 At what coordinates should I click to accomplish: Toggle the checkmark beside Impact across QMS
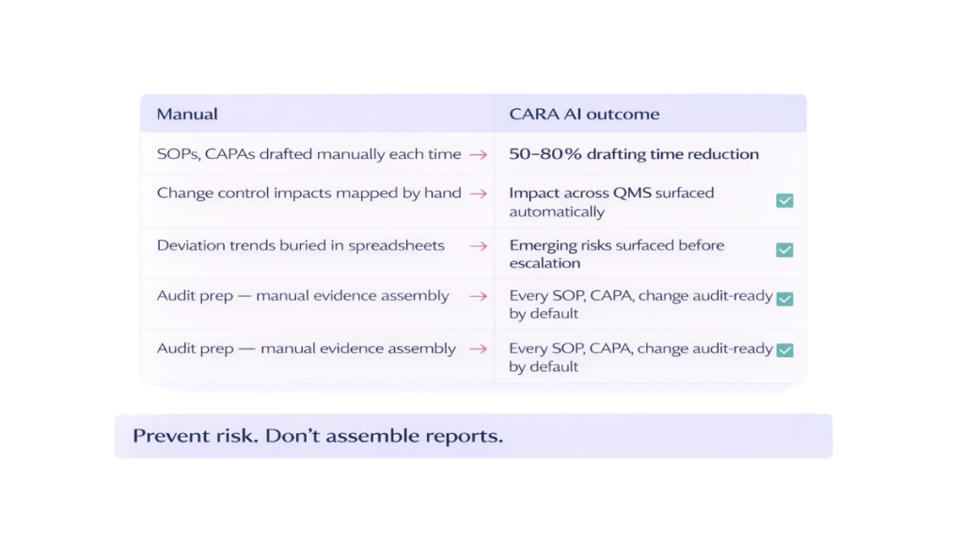point(784,200)
